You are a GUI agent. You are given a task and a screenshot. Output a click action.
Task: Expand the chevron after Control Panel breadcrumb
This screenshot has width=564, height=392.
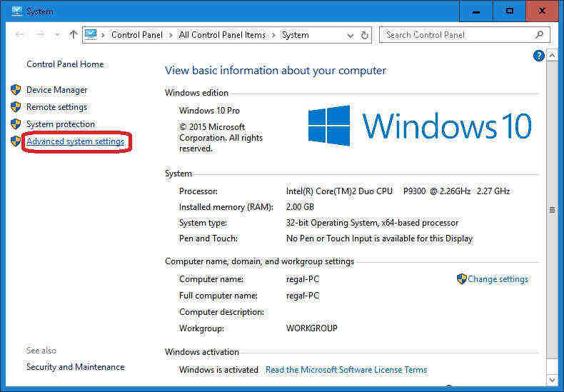[171, 35]
